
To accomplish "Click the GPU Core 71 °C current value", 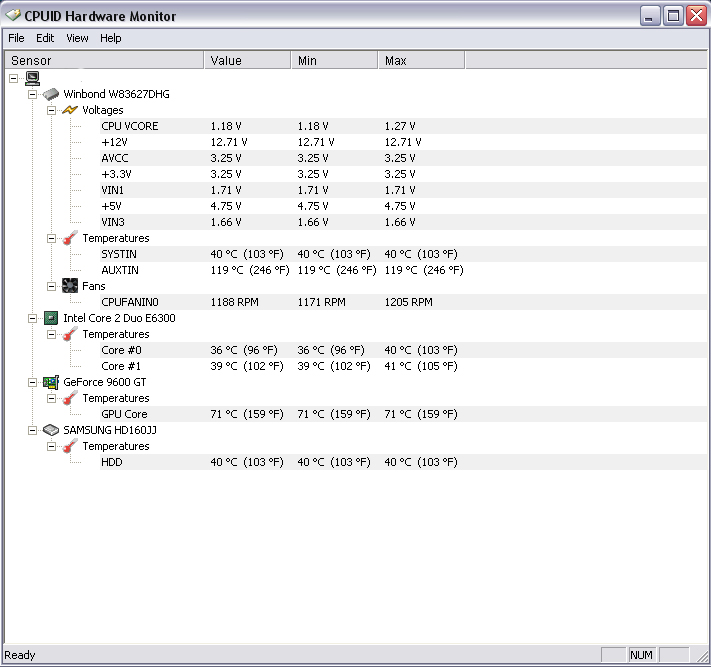I will [x=247, y=414].
